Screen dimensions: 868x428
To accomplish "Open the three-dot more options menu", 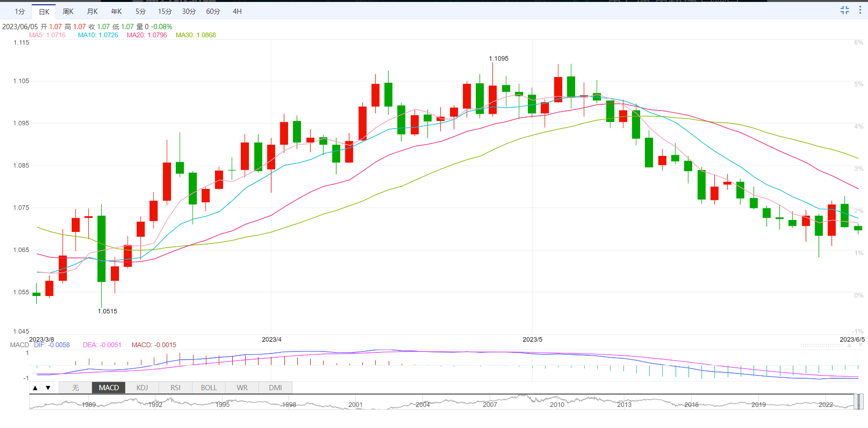I will click(x=860, y=10).
